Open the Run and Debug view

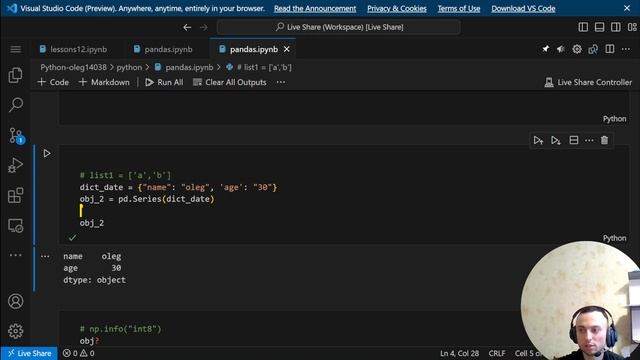pyautogui.click(x=16, y=165)
